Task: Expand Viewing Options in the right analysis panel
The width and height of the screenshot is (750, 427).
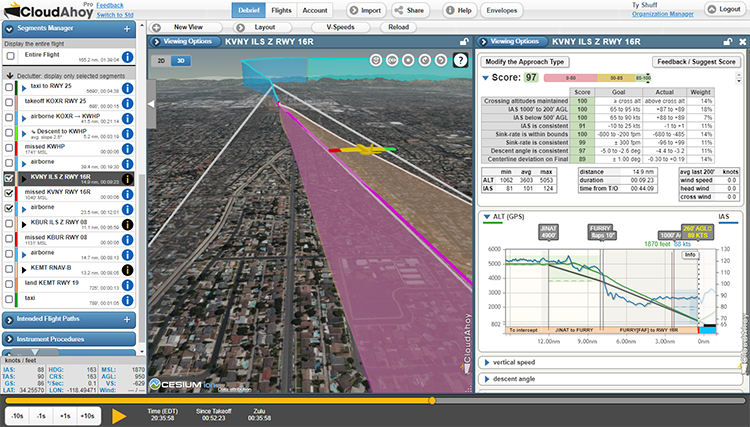Action: 510,42
